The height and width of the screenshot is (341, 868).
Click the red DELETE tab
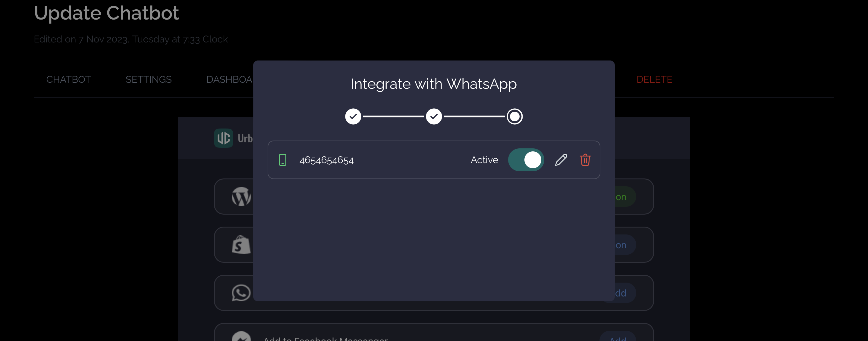[x=654, y=79]
